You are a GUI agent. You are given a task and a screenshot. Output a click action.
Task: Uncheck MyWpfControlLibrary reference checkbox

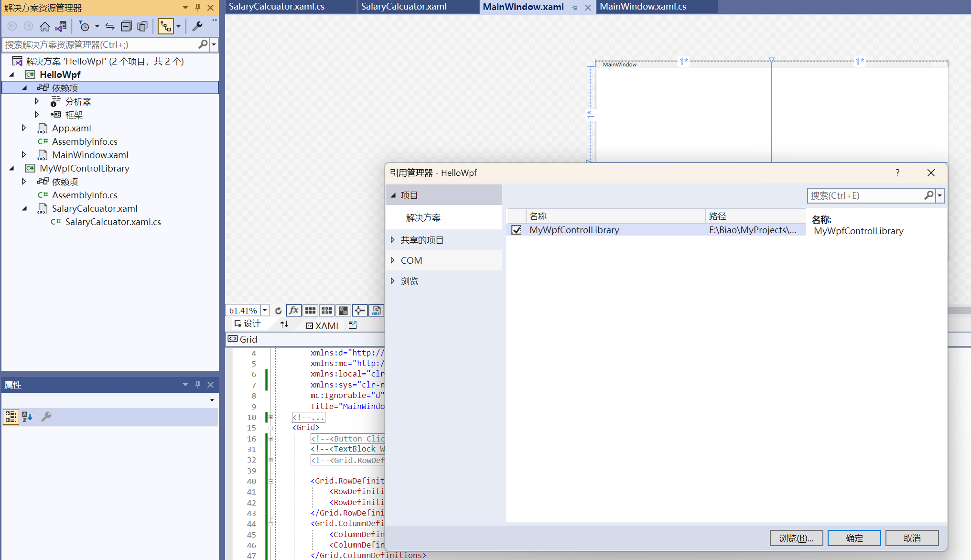pos(516,230)
